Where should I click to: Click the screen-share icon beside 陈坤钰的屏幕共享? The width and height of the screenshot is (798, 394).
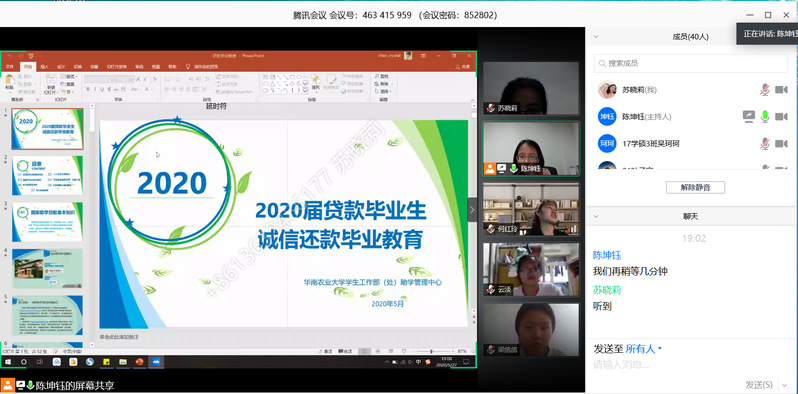tap(21, 385)
